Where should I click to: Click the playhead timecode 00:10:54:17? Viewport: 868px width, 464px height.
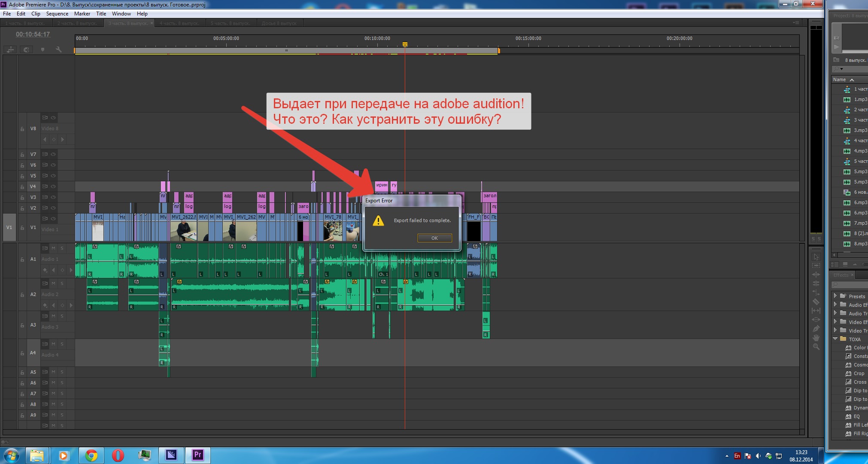click(x=33, y=34)
